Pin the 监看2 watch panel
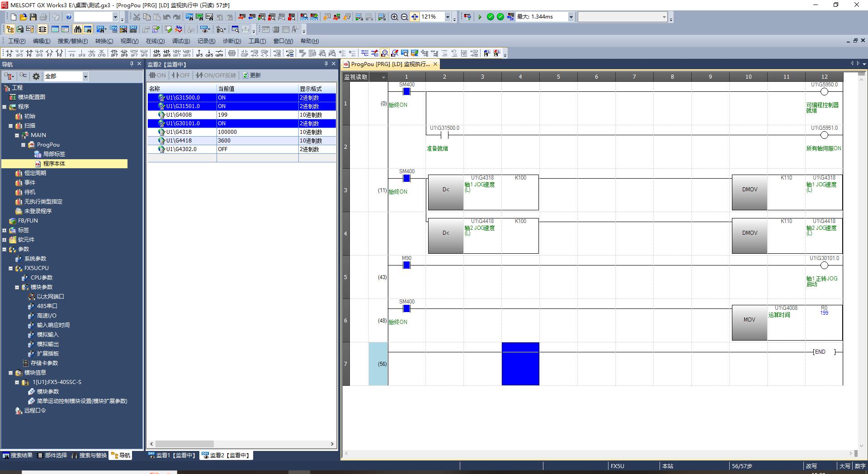The height and width of the screenshot is (474, 868). point(326,64)
